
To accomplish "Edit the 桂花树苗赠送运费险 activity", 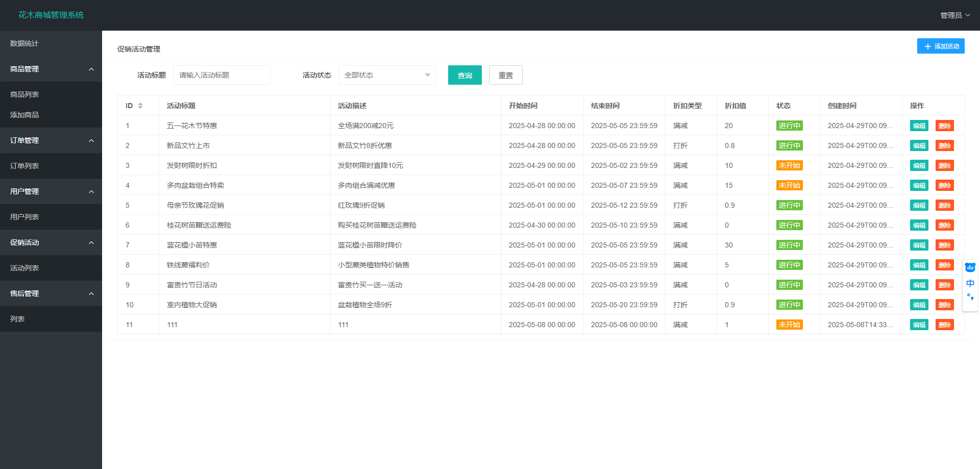I will click(x=919, y=225).
